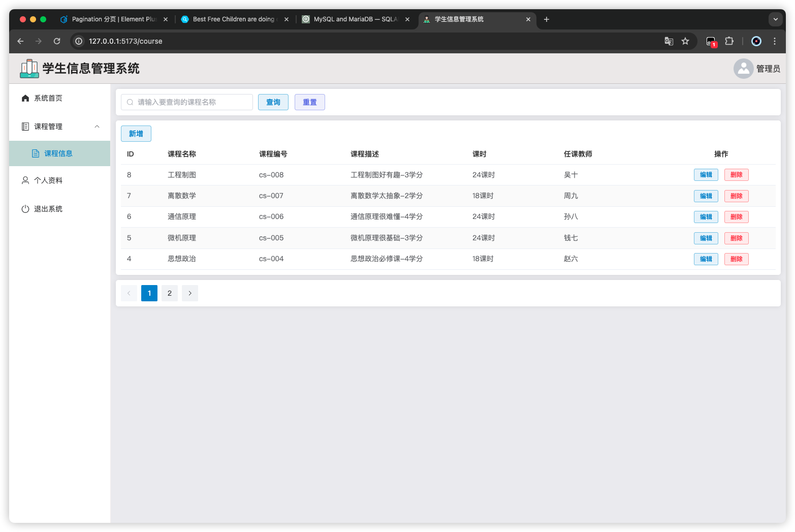
Task: Open the tab search dropdown arrow
Action: click(776, 19)
